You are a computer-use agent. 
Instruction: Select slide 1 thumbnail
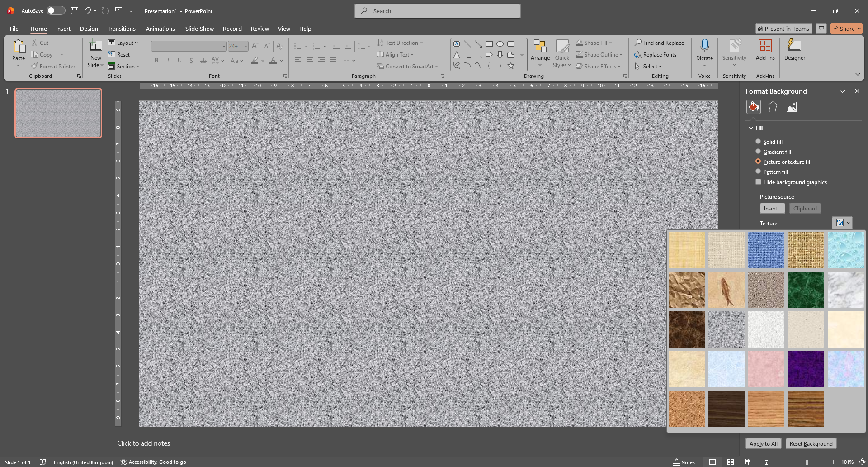click(58, 113)
